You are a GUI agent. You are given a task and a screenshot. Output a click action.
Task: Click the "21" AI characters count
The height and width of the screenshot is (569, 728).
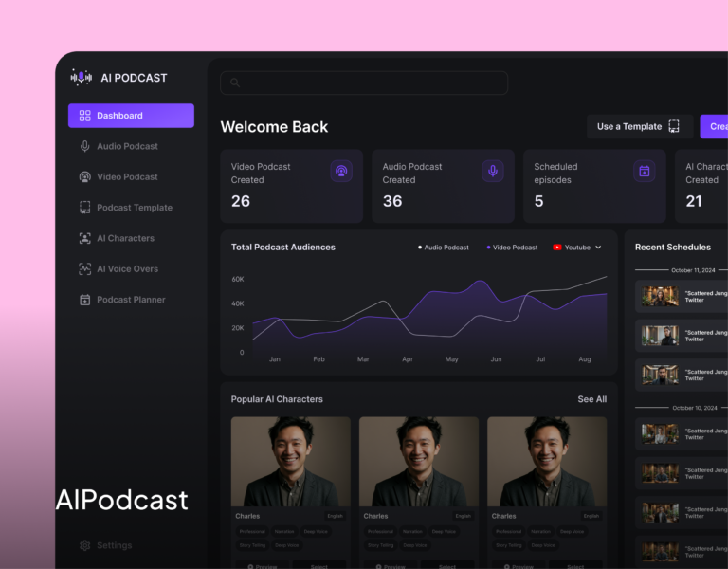pos(694,201)
